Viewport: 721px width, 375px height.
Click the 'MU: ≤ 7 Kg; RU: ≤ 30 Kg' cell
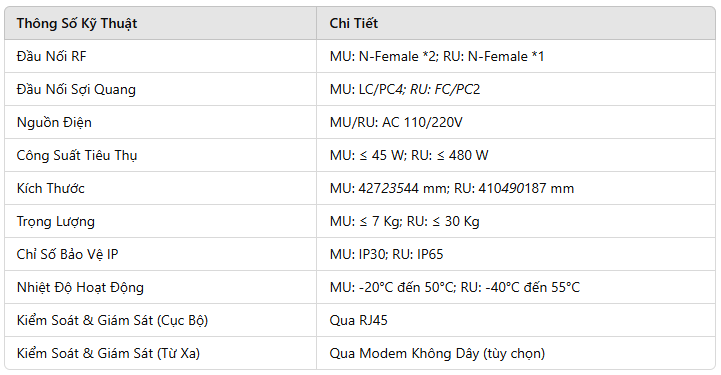click(404, 222)
